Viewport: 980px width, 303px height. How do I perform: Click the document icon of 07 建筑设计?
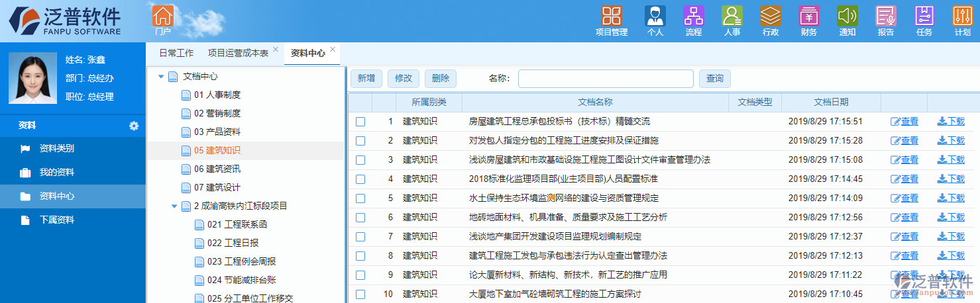[186, 188]
